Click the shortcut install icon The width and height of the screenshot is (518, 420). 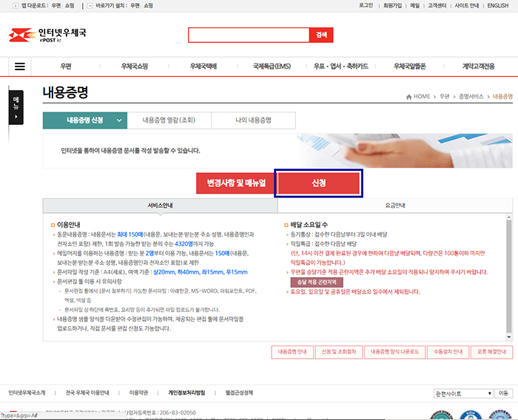(90, 6)
